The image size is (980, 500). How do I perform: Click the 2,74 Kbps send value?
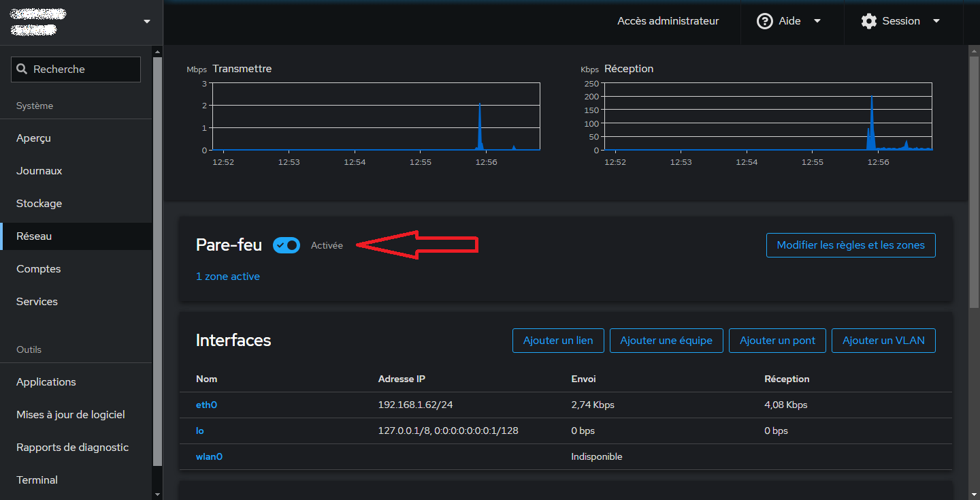[593, 405]
